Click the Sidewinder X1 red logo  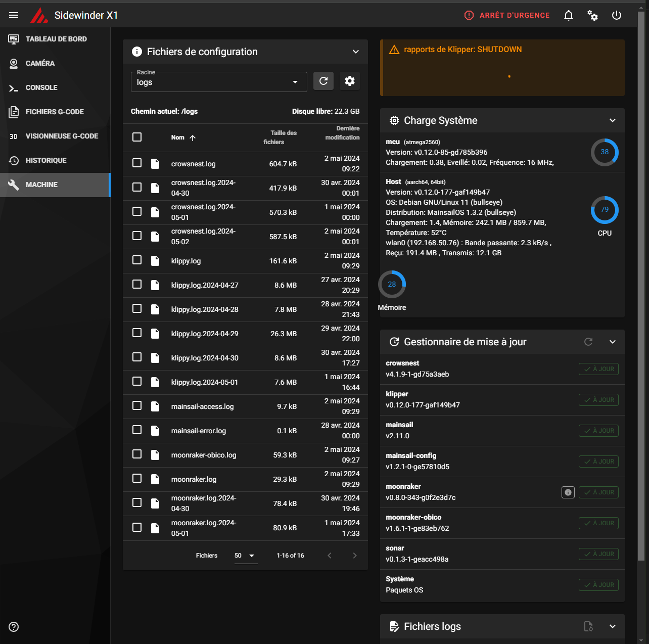(x=39, y=15)
